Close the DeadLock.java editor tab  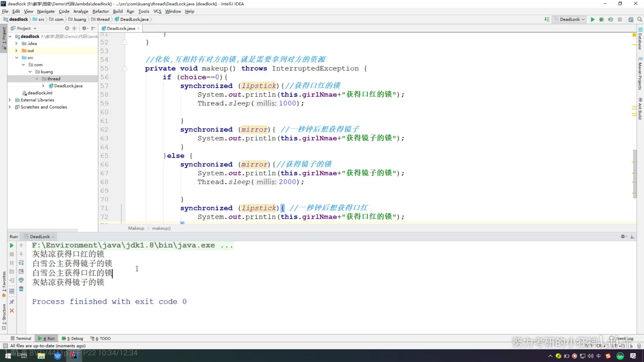(138, 28)
